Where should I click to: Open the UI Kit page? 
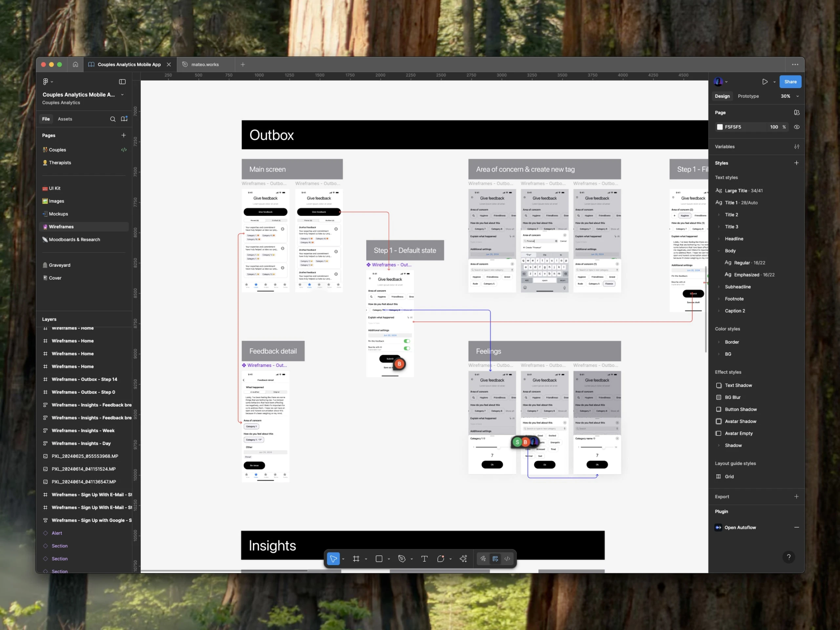84,188
